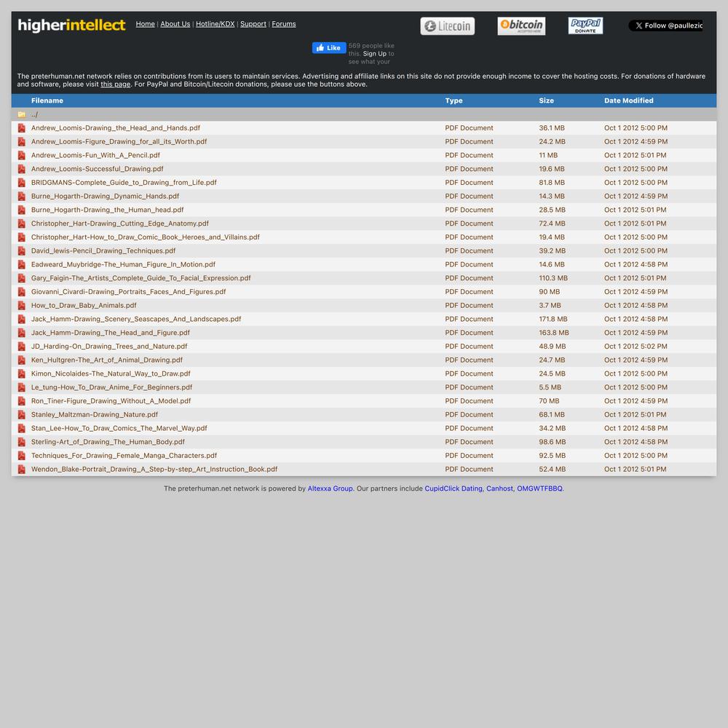
Task: Click PDF icon beside Le_tung-How_To_Draw_Anime_For_Beginners.pdf
Action: click(x=21, y=388)
